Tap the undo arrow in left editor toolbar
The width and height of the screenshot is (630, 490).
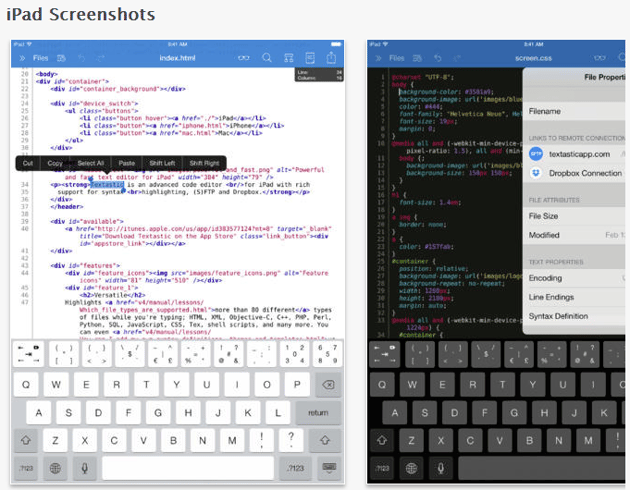(82, 58)
